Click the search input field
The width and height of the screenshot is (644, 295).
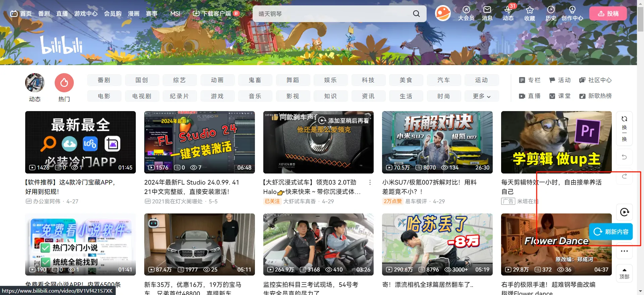coord(332,14)
